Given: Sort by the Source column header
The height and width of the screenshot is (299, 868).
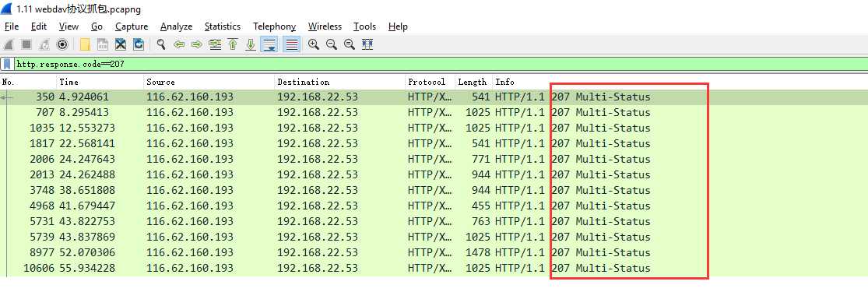Looking at the screenshot, I should point(209,82).
